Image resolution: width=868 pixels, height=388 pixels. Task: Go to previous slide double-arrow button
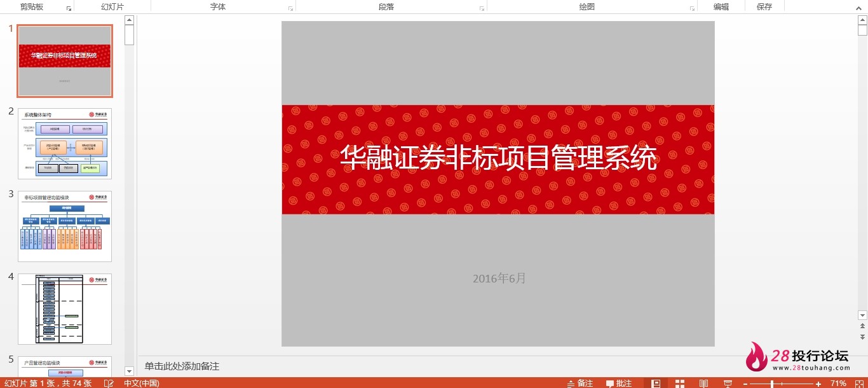862,326
